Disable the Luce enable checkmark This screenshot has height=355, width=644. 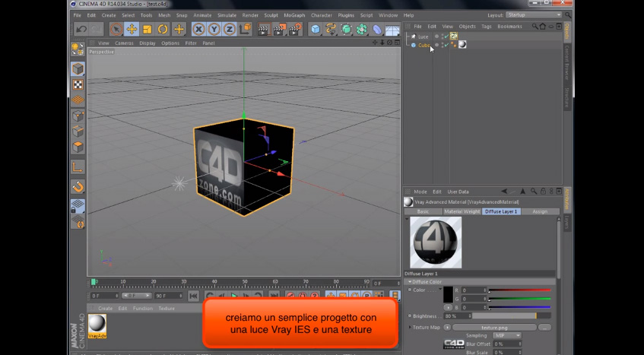pos(446,36)
